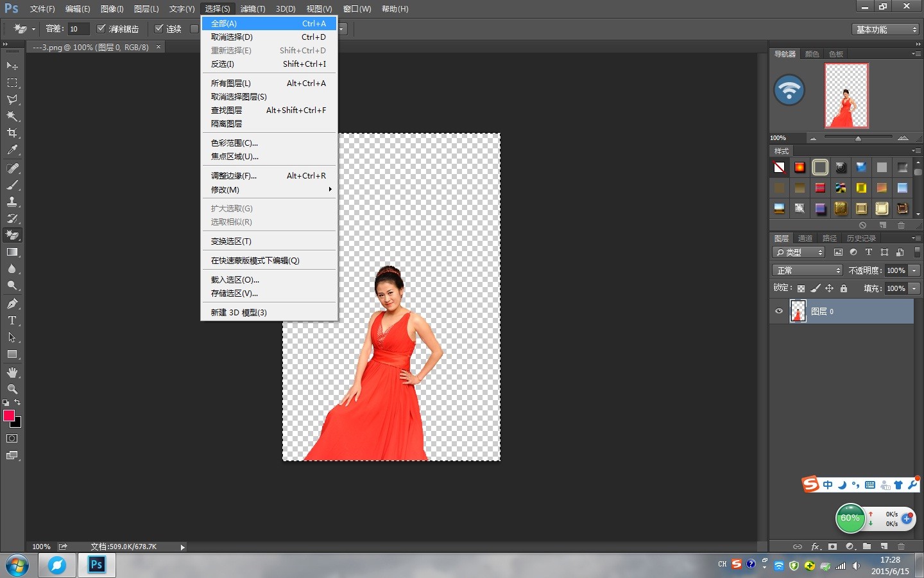Select the Blur tool
Screen dimensions: 924x578
click(x=12, y=268)
